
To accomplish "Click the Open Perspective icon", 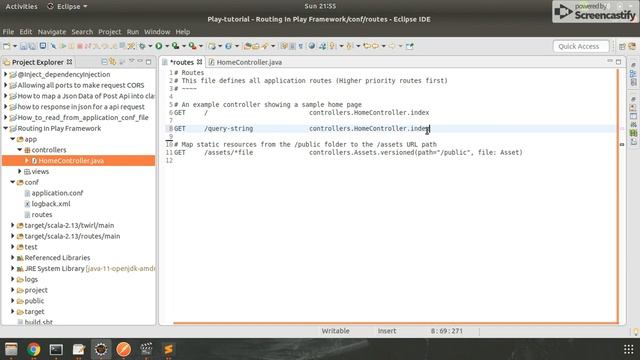I will tap(622, 47).
